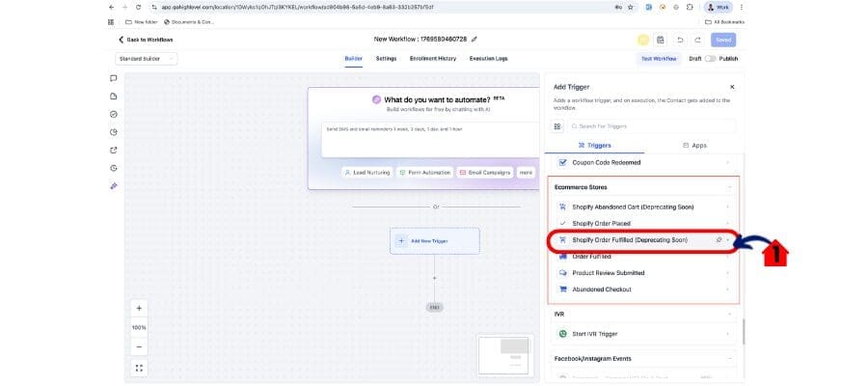The image size is (868, 386).
Task: Click the pie-chart stats sidebar icon
Action: (x=114, y=132)
